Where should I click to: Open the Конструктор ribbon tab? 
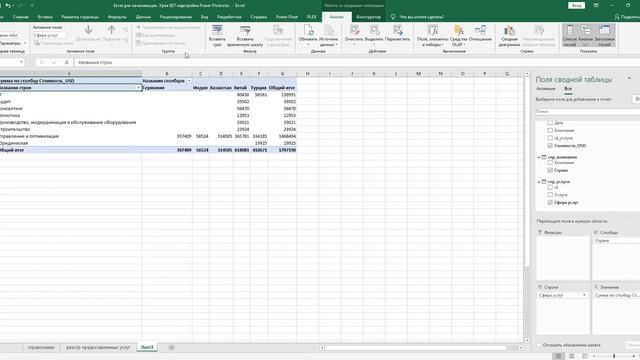click(x=368, y=17)
